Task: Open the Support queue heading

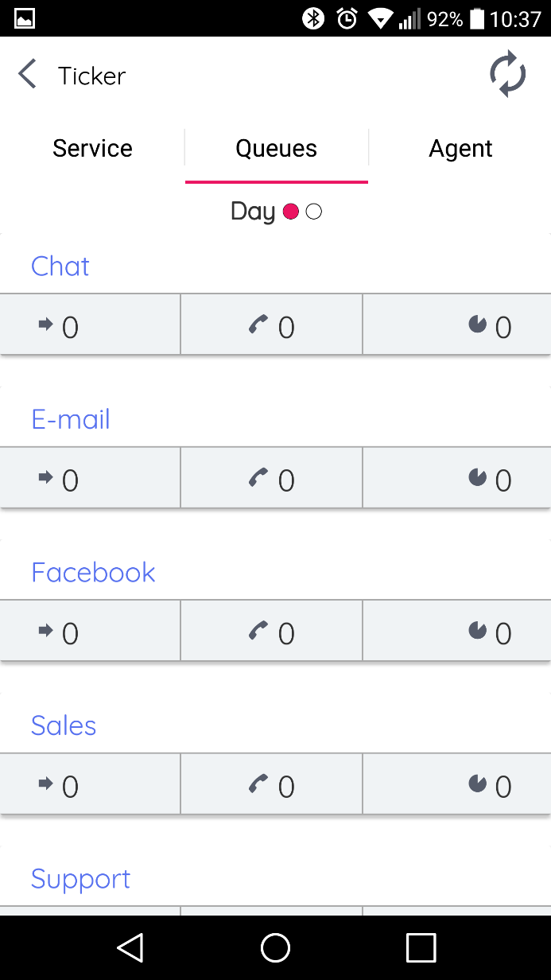Action: (x=80, y=878)
